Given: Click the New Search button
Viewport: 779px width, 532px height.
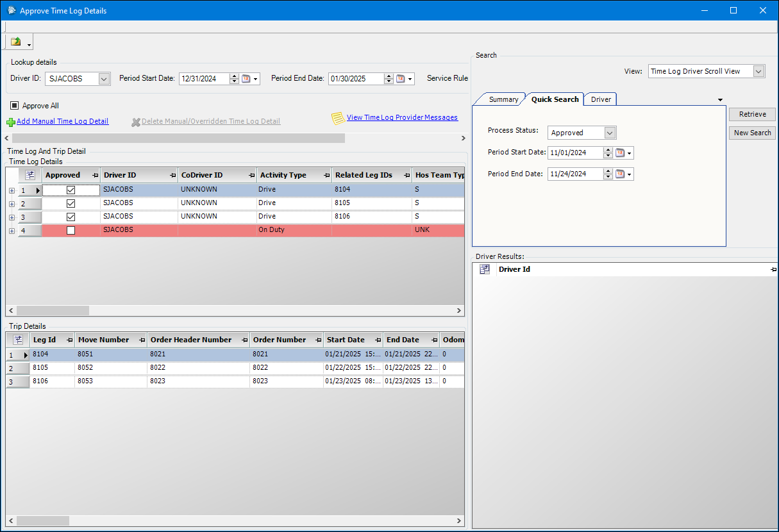Looking at the screenshot, I should coord(752,133).
